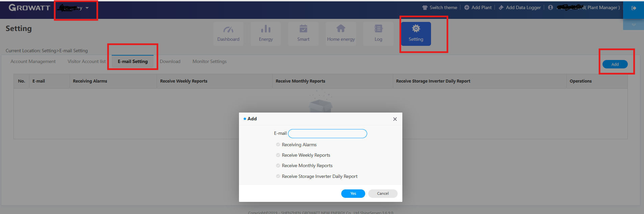Click Cancel in the Add dialog
Screen dimensions: 644x214
click(x=383, y=193)
